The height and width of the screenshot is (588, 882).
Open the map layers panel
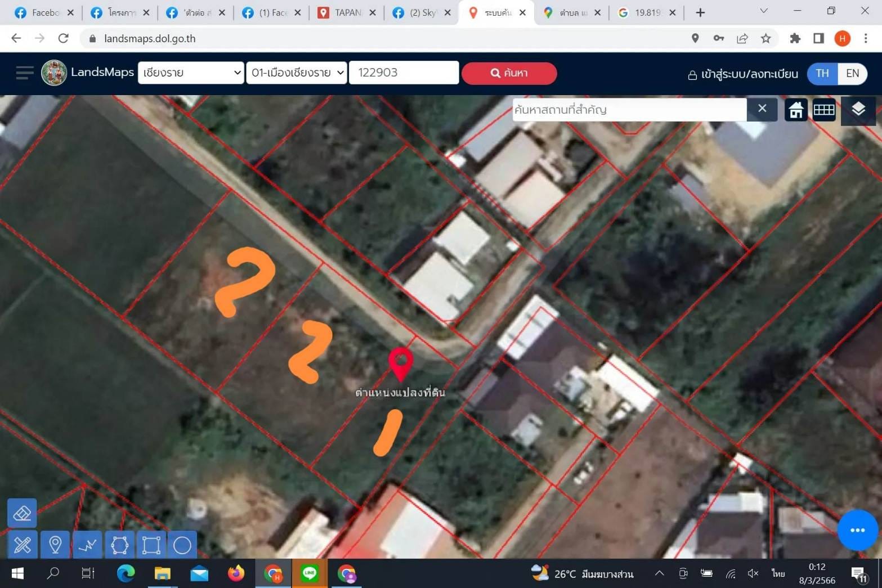tap(858, 110)
